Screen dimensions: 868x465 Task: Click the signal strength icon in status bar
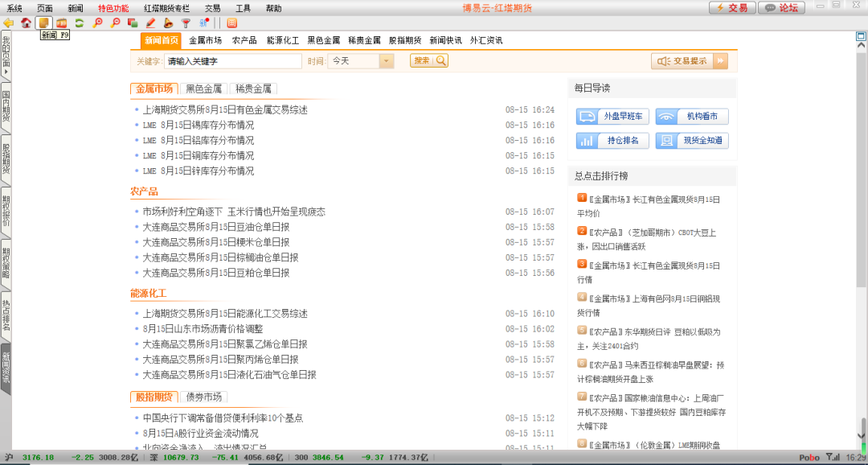pyautogui.click(x=832, y=457)
